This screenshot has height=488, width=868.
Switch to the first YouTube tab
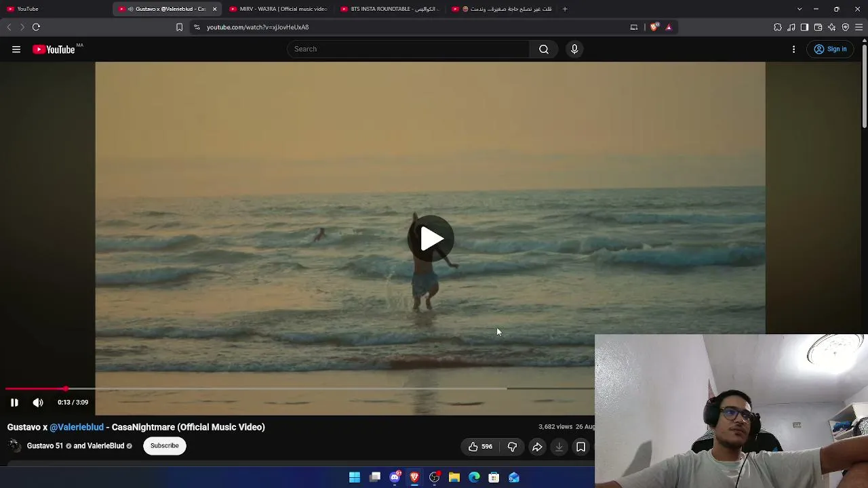click(x=56, y=9)
